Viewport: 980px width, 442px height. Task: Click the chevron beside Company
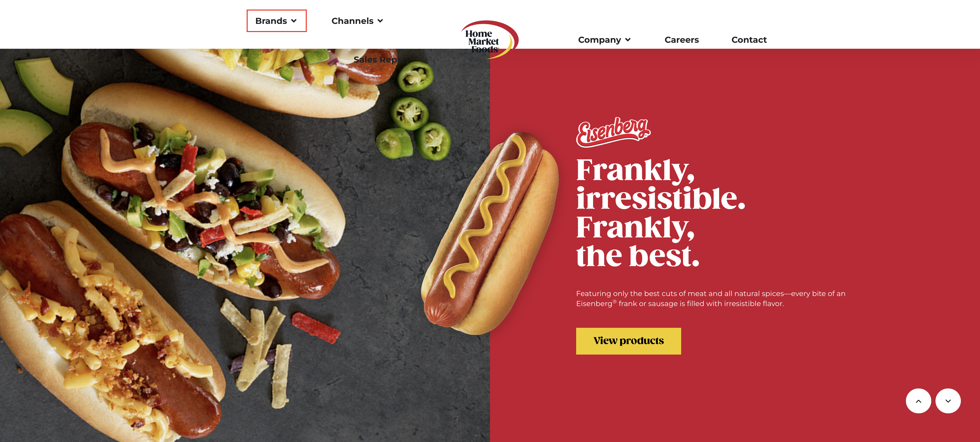[x=628, y=40]
